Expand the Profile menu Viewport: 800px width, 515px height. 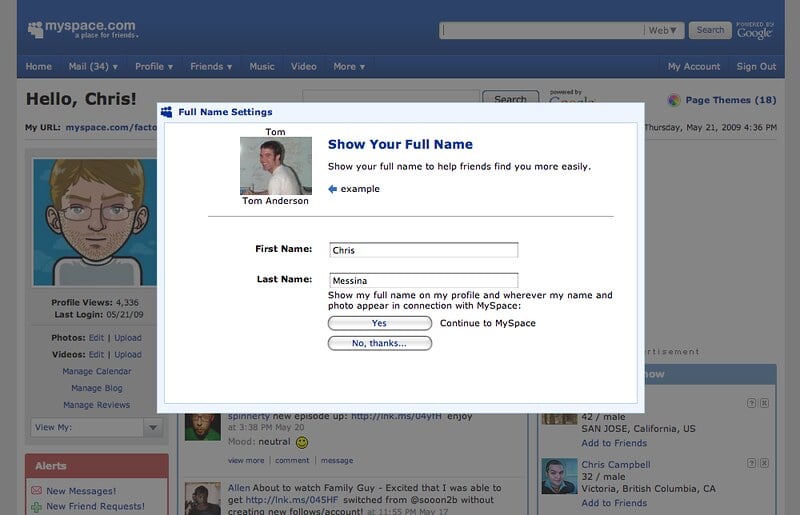(x=154, y=66)
